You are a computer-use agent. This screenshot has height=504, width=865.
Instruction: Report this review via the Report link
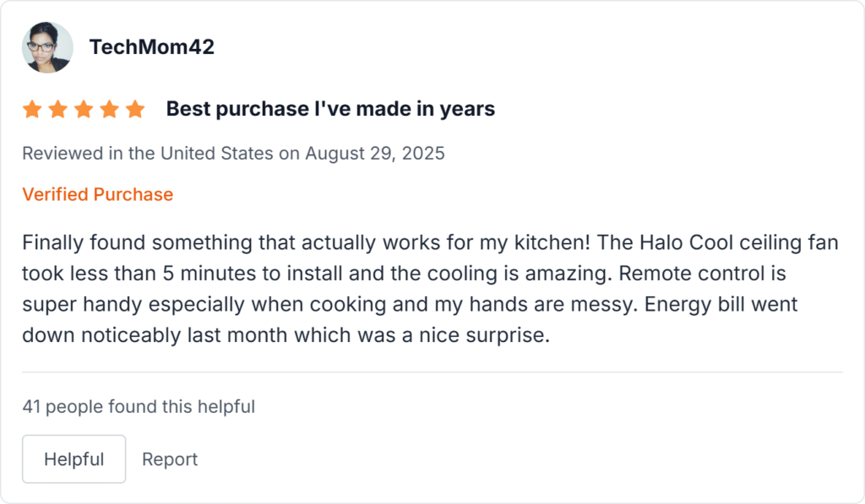pyautogui.click(x=170, y=459)
